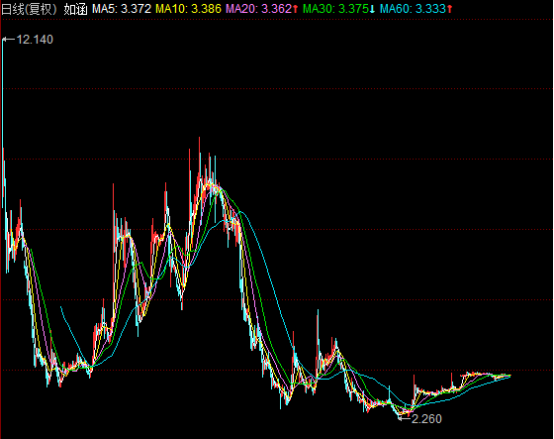Click the MA5: 3.372 indicator label

tap(122, 9)
